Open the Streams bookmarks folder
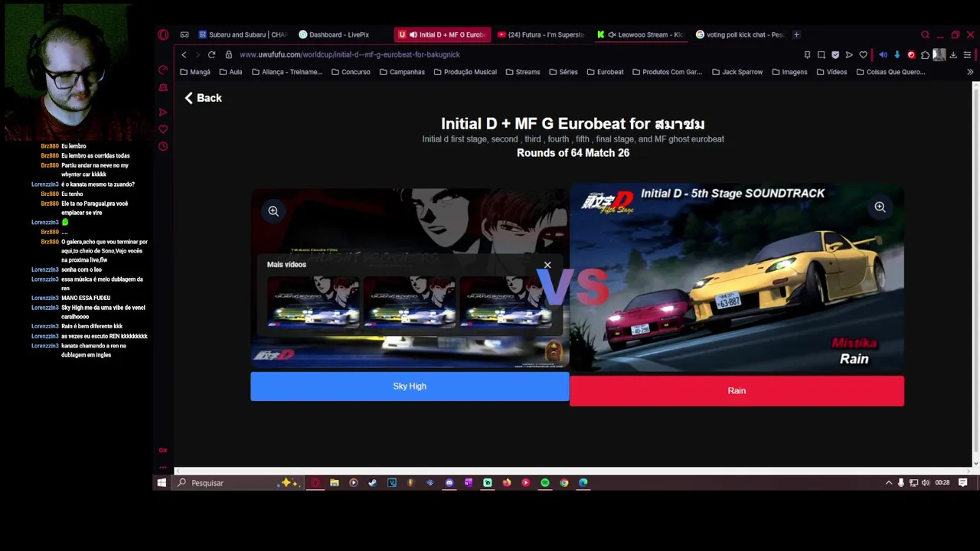This screenshot has width=980, height=551. click(x=522, y=72)
